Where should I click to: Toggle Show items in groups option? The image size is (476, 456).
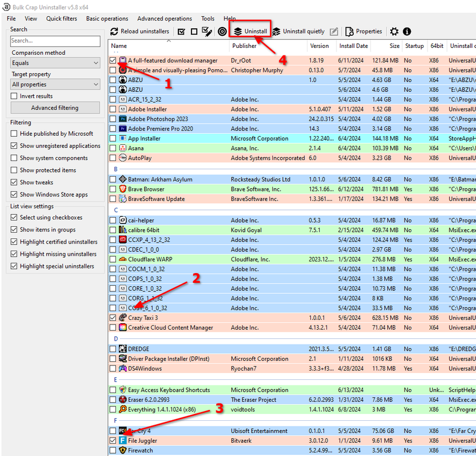14,229
